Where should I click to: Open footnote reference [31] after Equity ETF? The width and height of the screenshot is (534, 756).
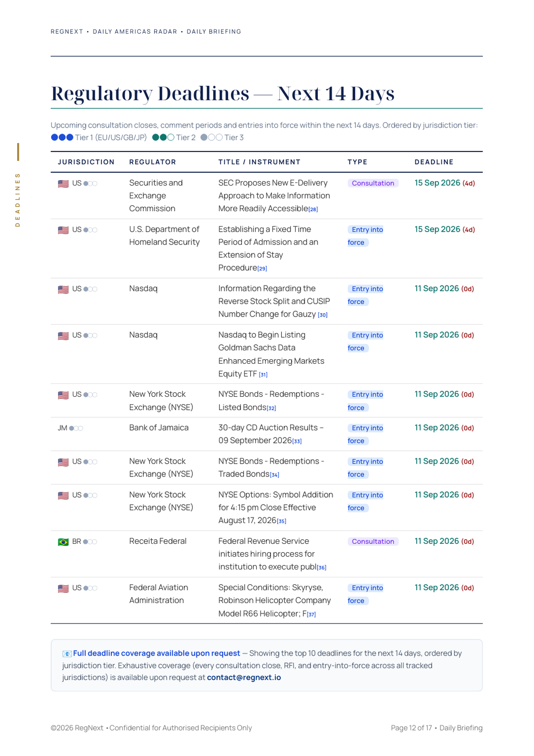[263, 375]
